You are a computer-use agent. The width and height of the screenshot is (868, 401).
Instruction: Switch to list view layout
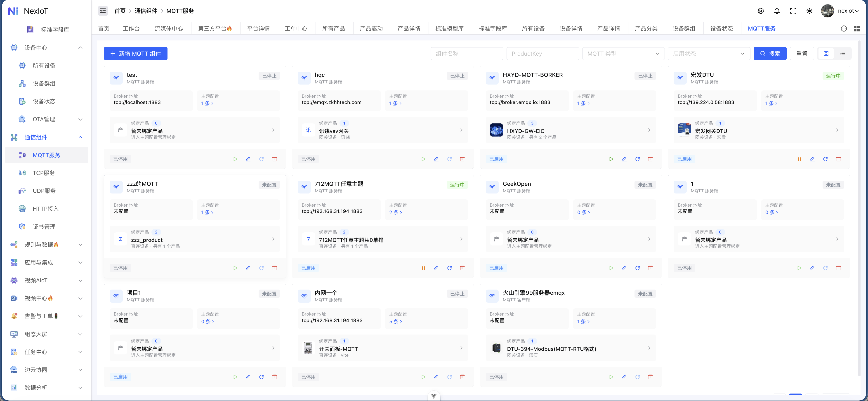pos(842,54)
